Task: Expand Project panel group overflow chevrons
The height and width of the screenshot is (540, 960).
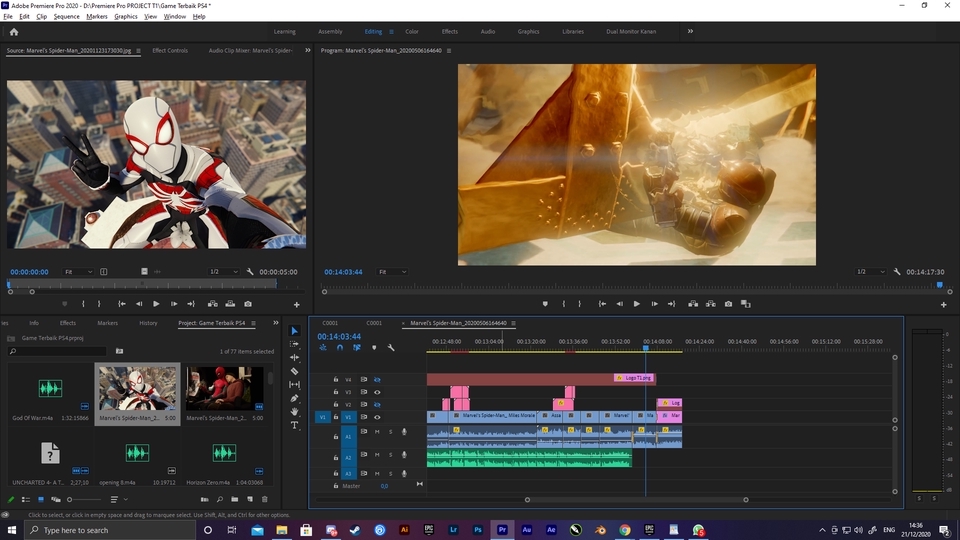Action: point(276,323)
